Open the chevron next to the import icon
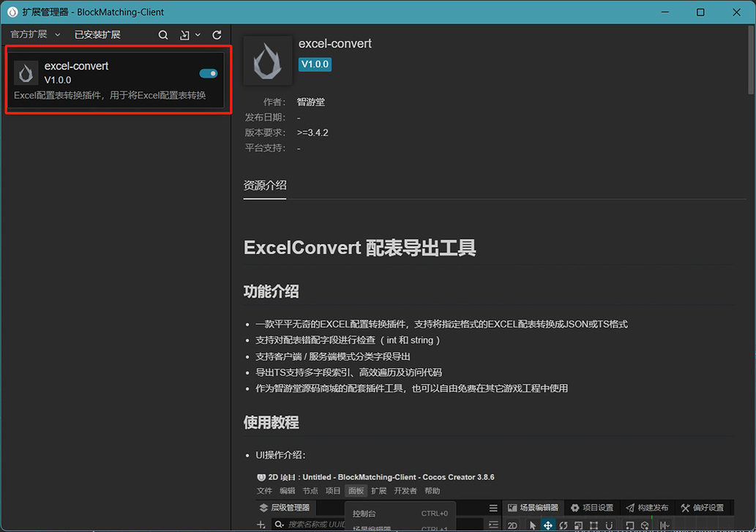756x532 pixels. point(196,34)
